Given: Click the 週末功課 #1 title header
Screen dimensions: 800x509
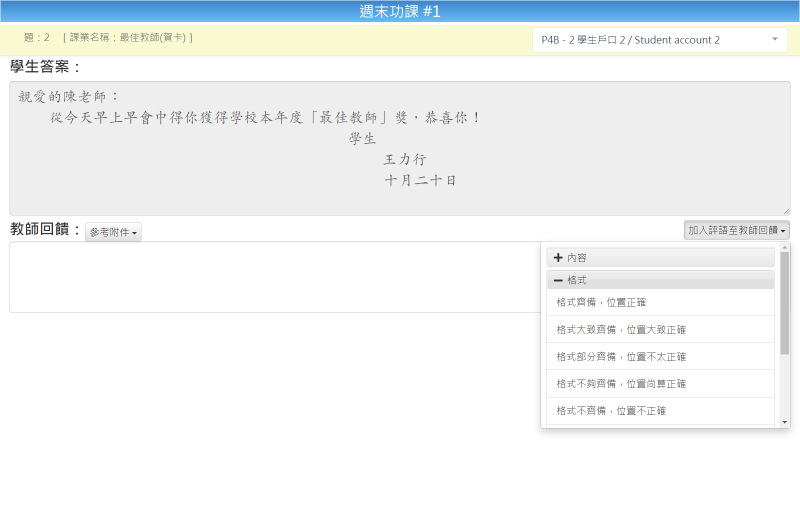Looking at the screenshot, I should (x=400, y=11).
